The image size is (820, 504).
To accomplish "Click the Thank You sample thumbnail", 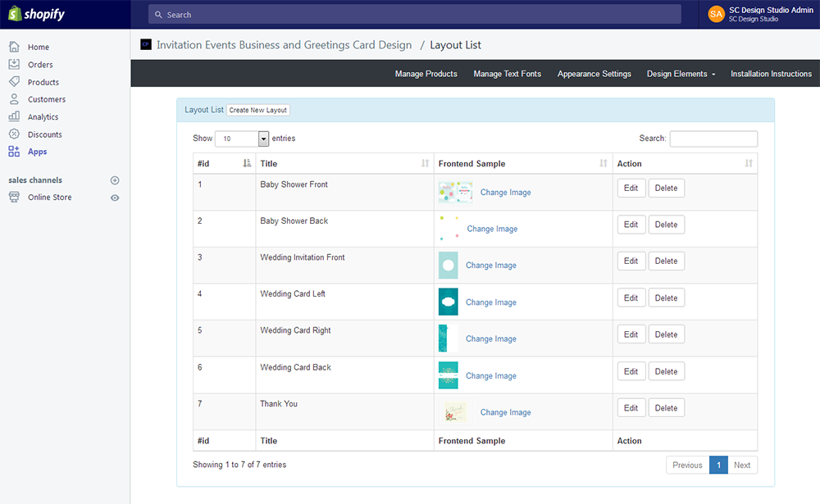I will [x=455, y=412].
